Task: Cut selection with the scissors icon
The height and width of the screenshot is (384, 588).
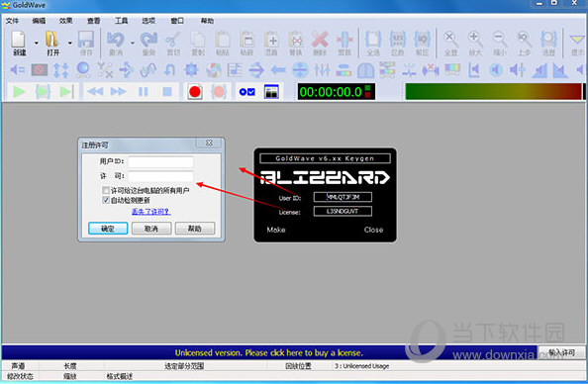Action: pos(173,43)
